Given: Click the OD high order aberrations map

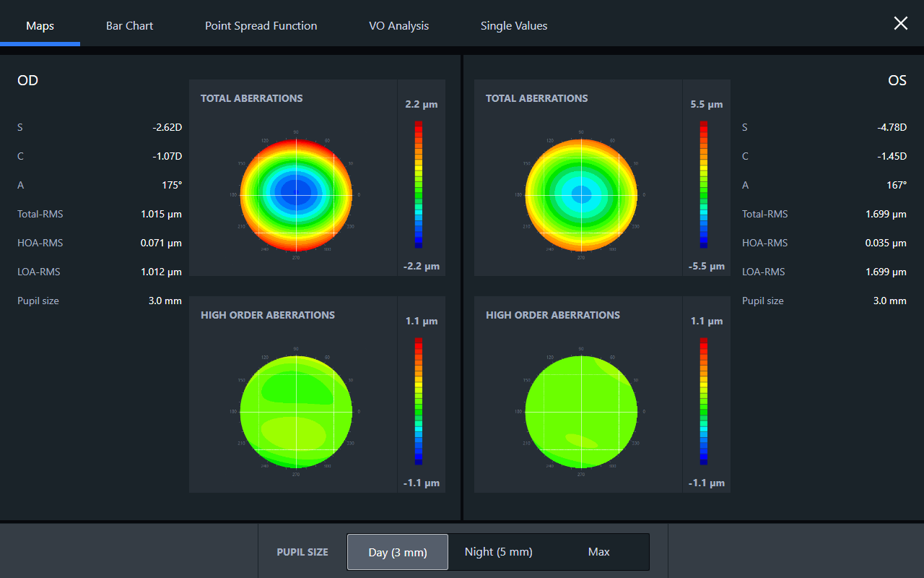Looking at the screenshot, I should [295, 412].
